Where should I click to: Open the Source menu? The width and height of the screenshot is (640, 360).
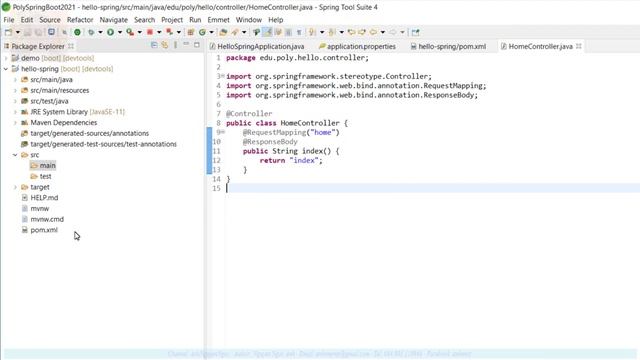point(50,20)
